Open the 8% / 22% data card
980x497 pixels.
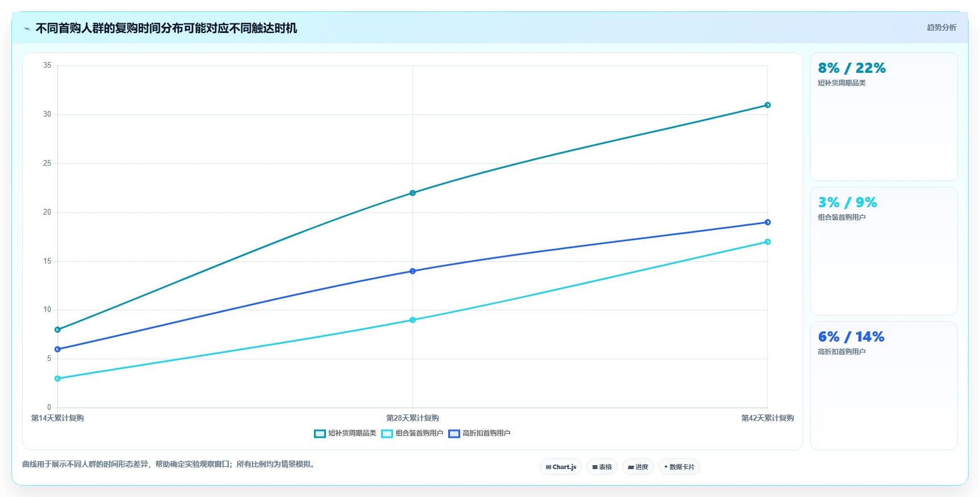pos(883,117)
